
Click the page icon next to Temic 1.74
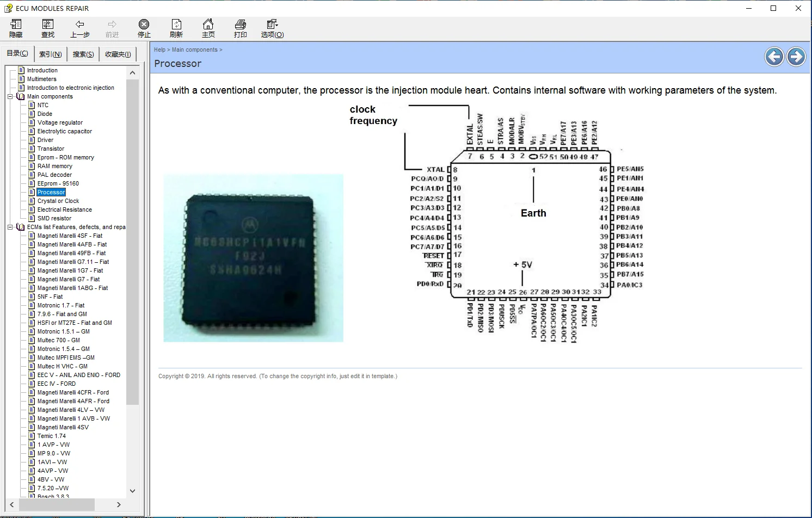click(x=32, y=436)
